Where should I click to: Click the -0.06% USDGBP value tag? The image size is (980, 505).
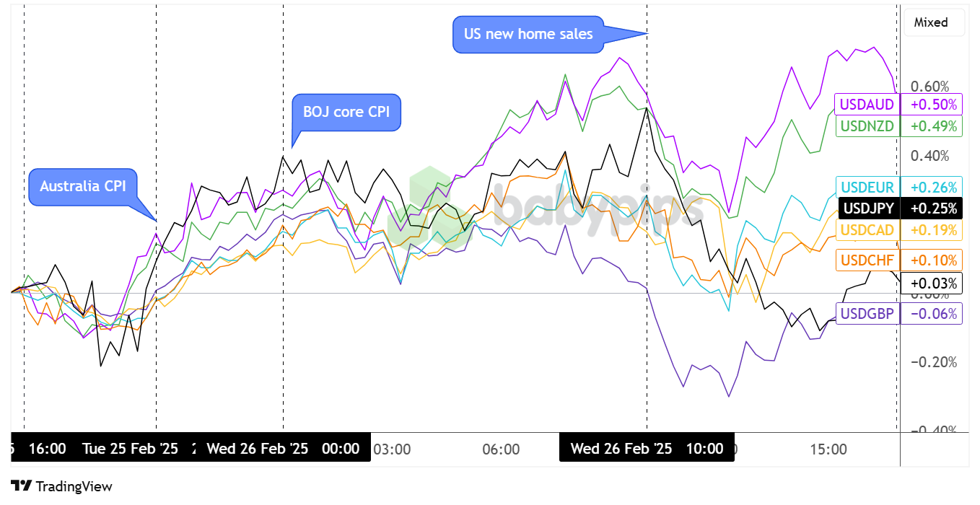click(933, 313)
